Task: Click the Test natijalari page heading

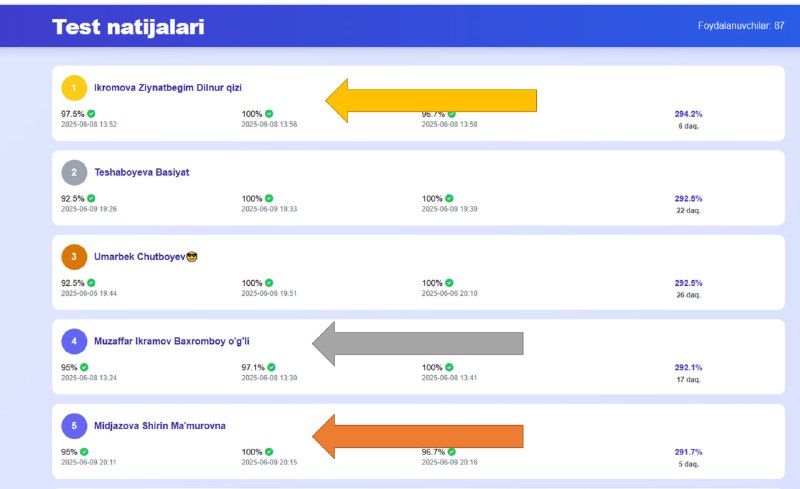Action: pos(128,27)
